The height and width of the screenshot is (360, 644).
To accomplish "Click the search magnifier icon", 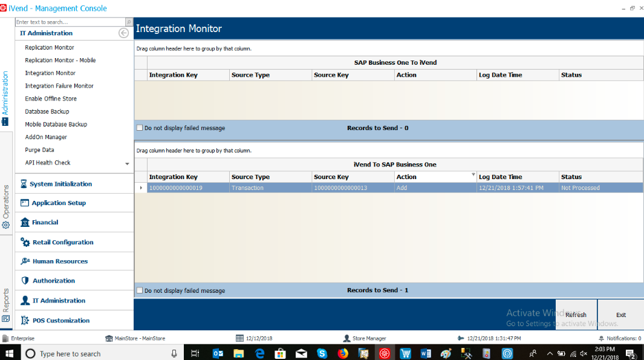I will [x=129, y=22].
